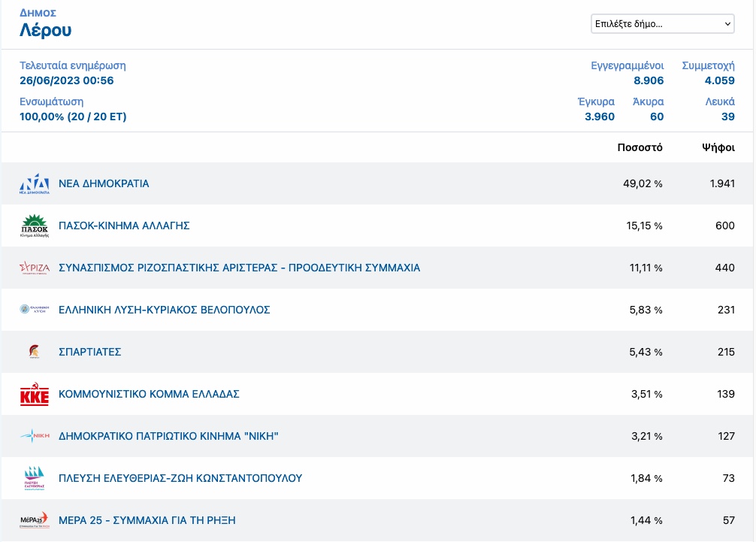Click the red ΚΚΕ logo
This screenshot has height=542, width=756.
[x=35, y=394]
